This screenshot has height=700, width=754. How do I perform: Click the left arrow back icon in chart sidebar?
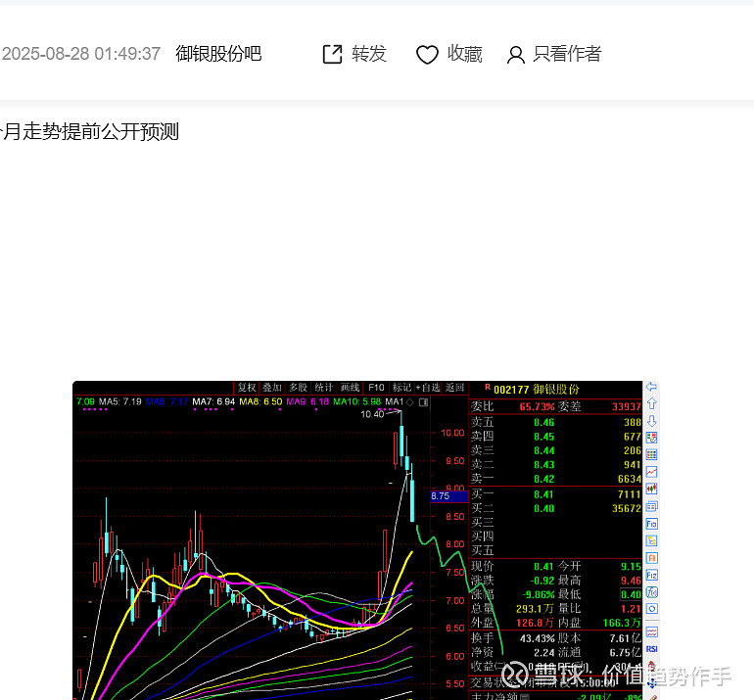(x=651, y=387)
